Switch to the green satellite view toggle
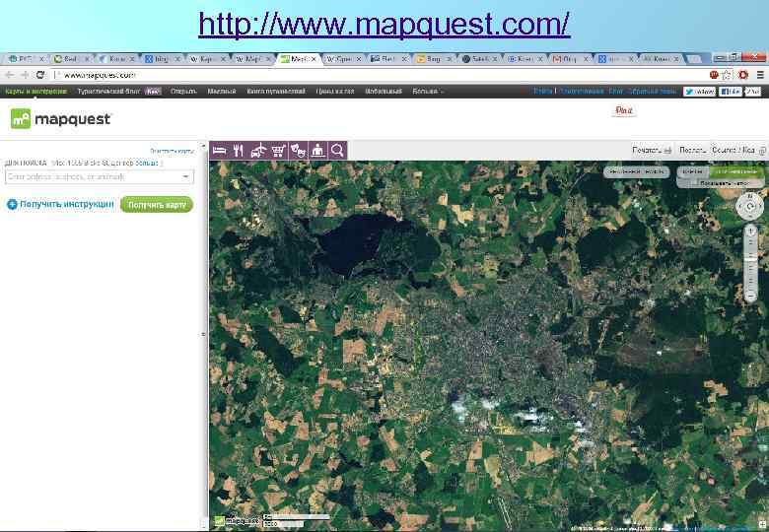The height and width of the screenshot is (532, 769). (x=735, y=172)
